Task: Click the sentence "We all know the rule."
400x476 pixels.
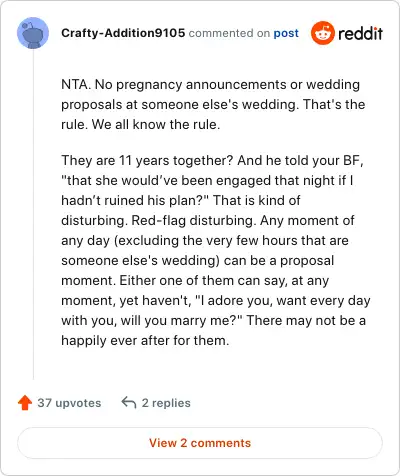Action: click(x=156, y=124)
